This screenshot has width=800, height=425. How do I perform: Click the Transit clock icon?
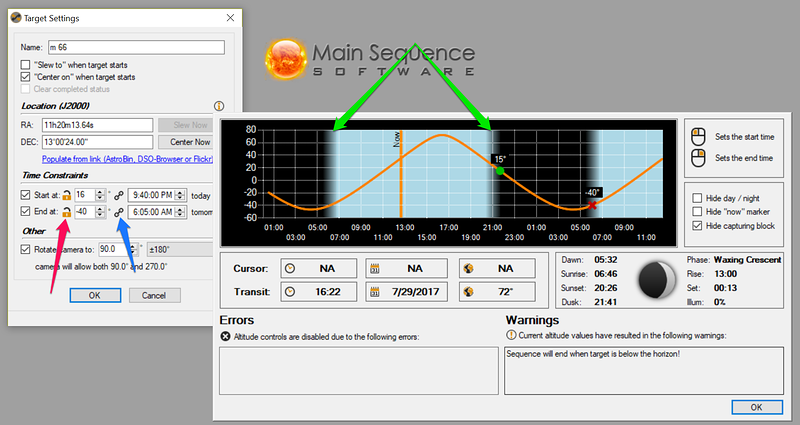[290, 292]
